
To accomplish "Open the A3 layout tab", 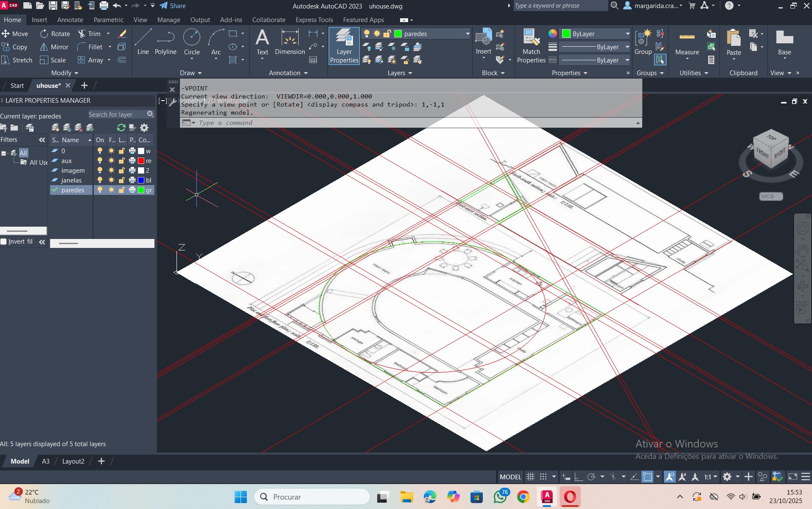I will [45, 461].
